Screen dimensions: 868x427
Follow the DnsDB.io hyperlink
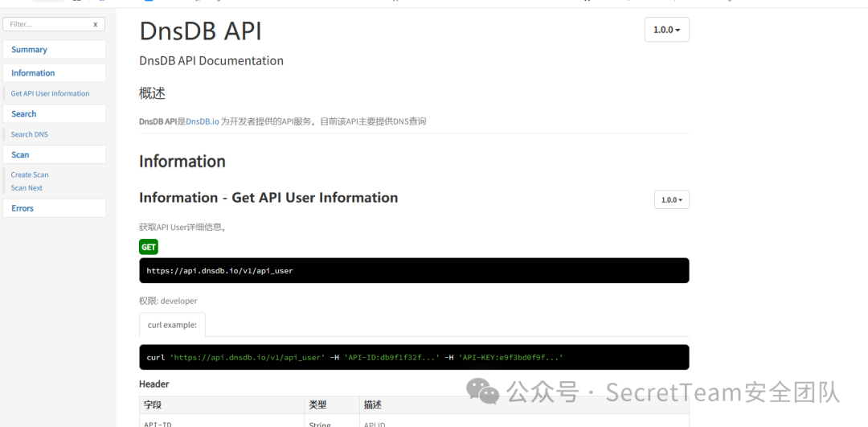(x=202, y=121)
